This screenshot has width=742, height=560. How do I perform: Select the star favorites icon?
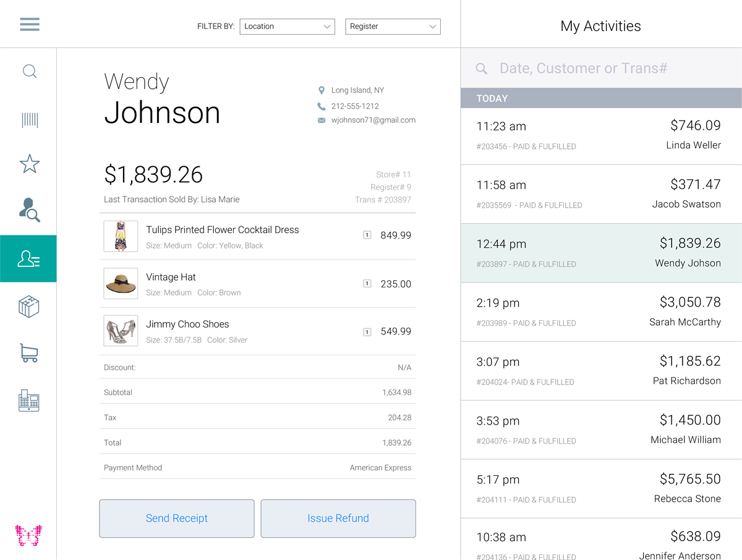(29, 164)
